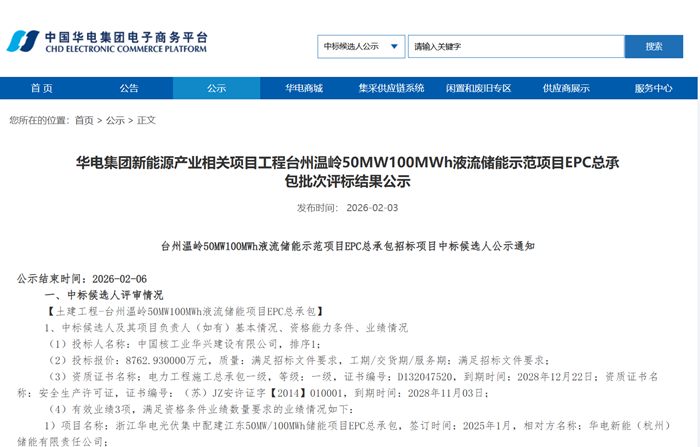This screenshot has width=700, height=447.
Task: Open the 供应商展示 navigation item
Action: click(x=566, y=88)
